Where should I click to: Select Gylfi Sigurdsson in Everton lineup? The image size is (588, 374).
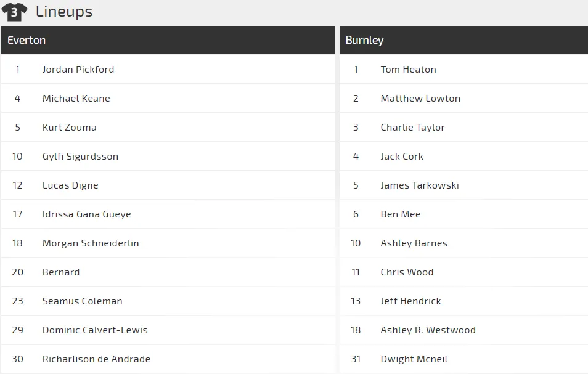tap(80, 157)
